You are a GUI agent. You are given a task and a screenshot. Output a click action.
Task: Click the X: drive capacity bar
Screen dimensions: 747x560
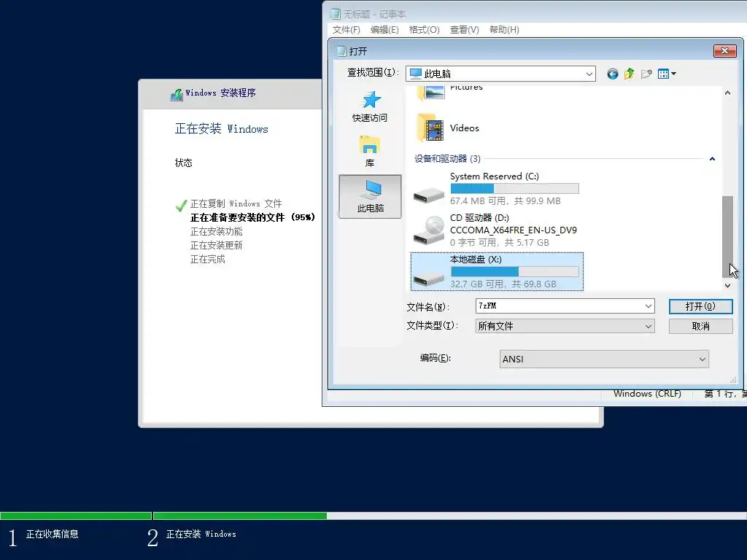[x=514, y=271]
